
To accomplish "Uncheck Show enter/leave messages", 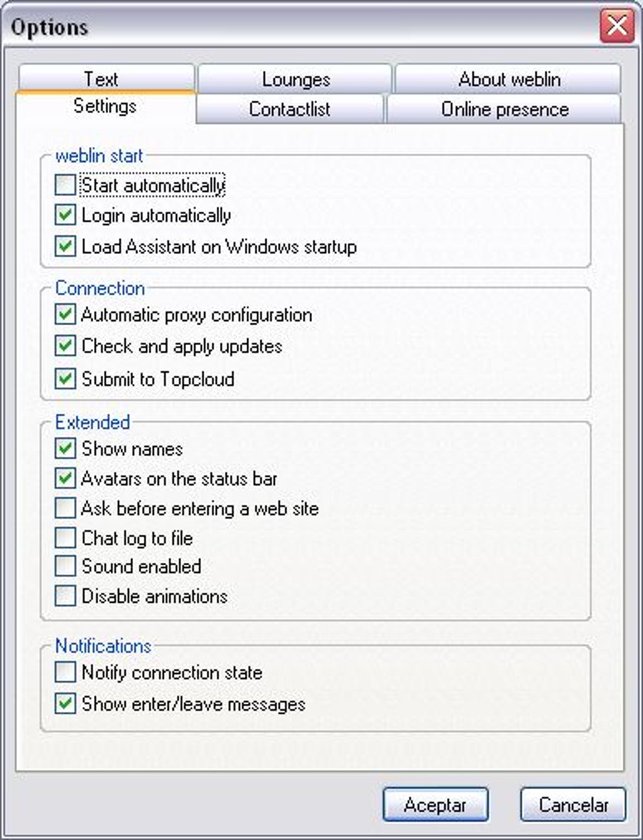I will pos(65,704).
